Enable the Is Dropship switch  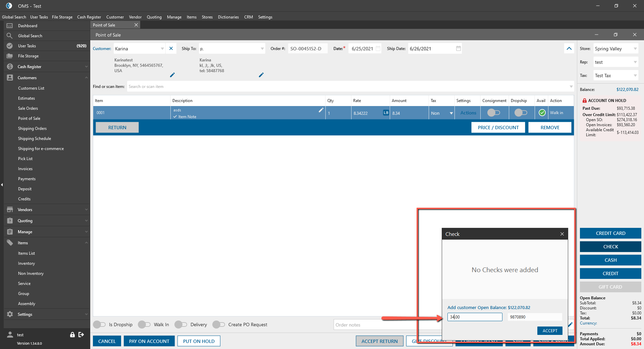[x=99, y=325]
